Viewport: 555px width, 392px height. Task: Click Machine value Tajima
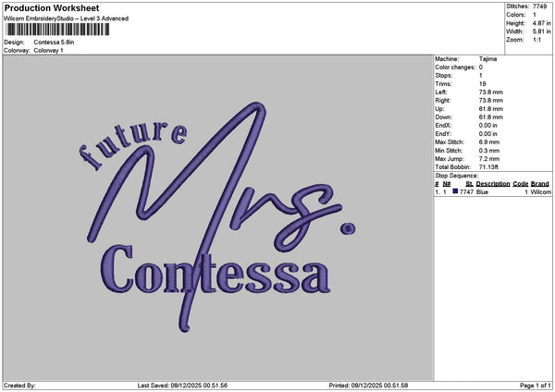click(x=487, y=59)
